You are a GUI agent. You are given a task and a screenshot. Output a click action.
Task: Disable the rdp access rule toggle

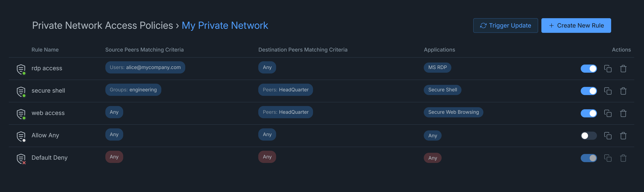[x=589, y=68]
